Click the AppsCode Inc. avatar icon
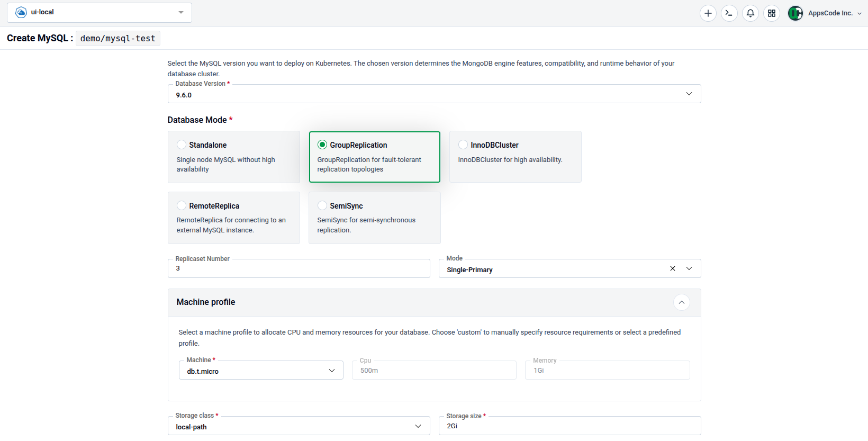This screenshot has height=441, width=868. [795, 13]
